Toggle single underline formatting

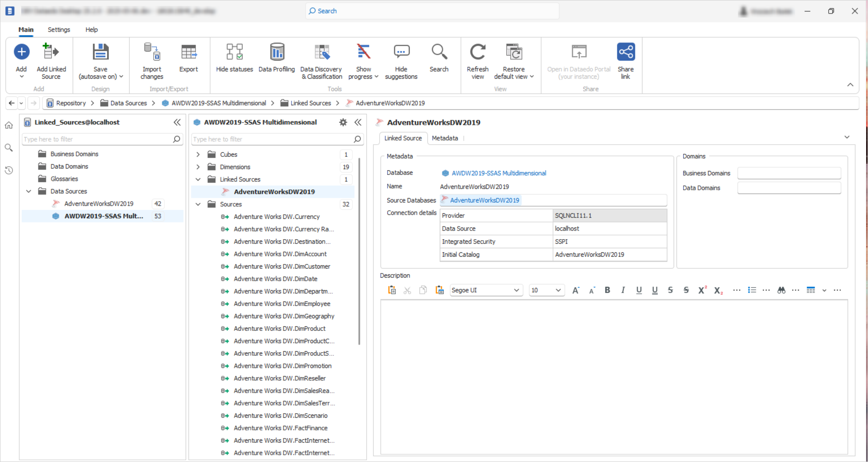point(639,290)
